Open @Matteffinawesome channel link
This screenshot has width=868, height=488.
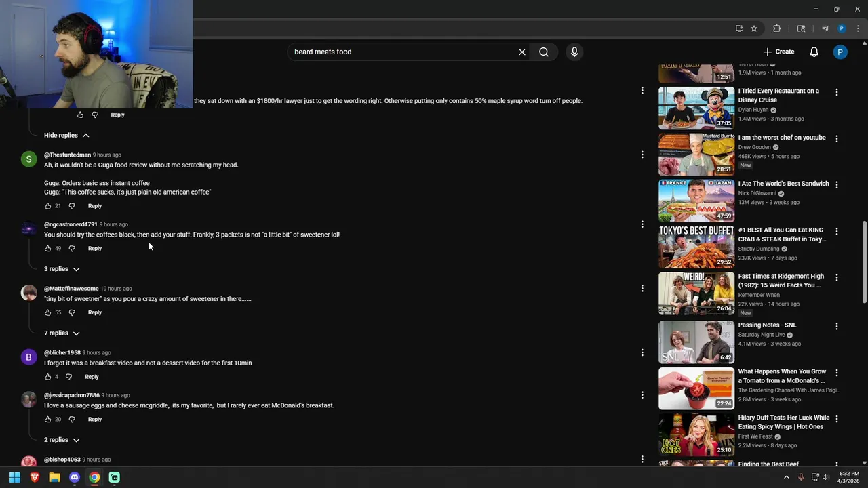[x=71, y=288]
